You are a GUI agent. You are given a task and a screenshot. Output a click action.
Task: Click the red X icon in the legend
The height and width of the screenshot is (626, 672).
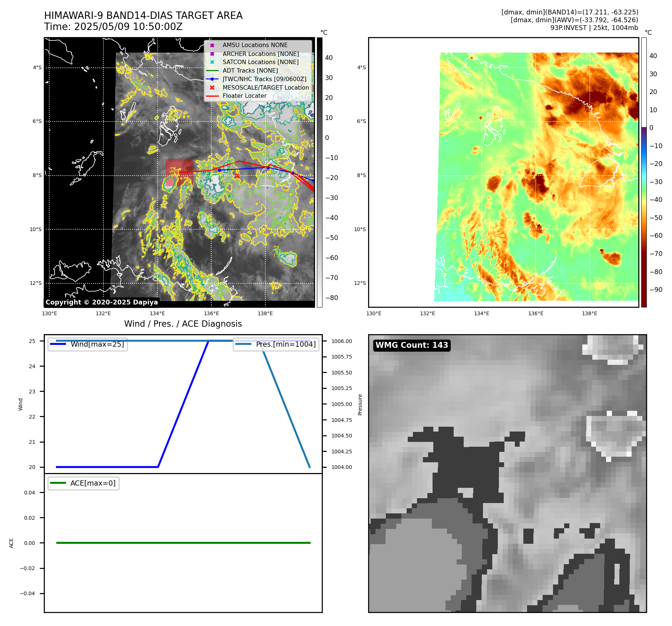point(212,88)
